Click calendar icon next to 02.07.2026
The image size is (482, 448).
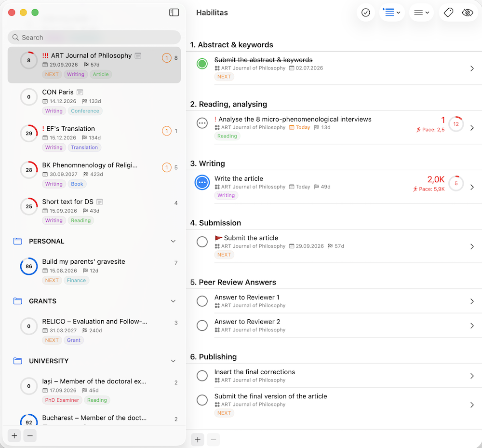pyautogui.click(x=292, y=68)
